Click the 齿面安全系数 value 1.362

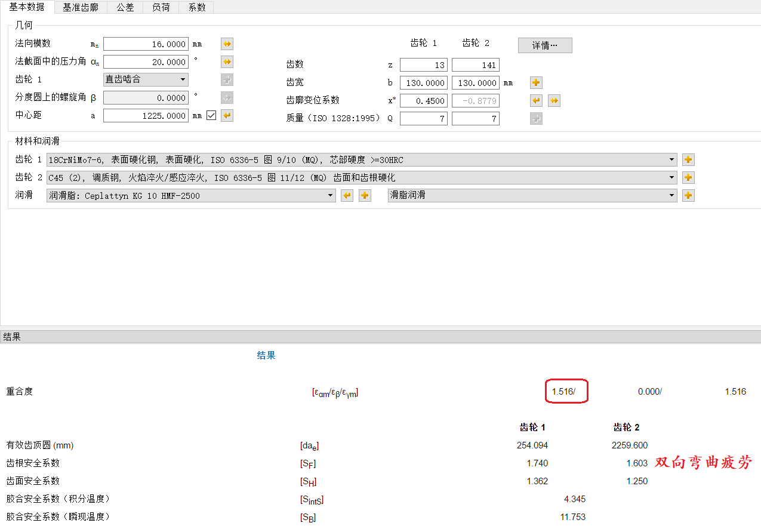tap(537, 481)
